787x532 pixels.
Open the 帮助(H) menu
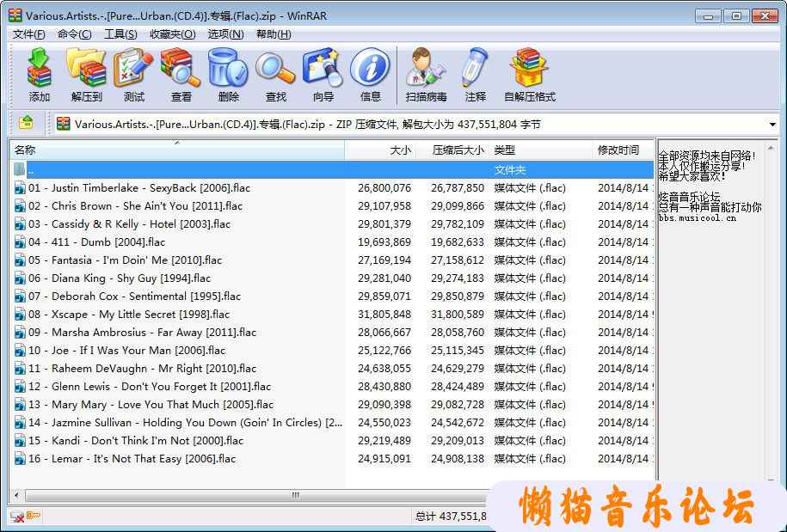[x=274, y=34]
